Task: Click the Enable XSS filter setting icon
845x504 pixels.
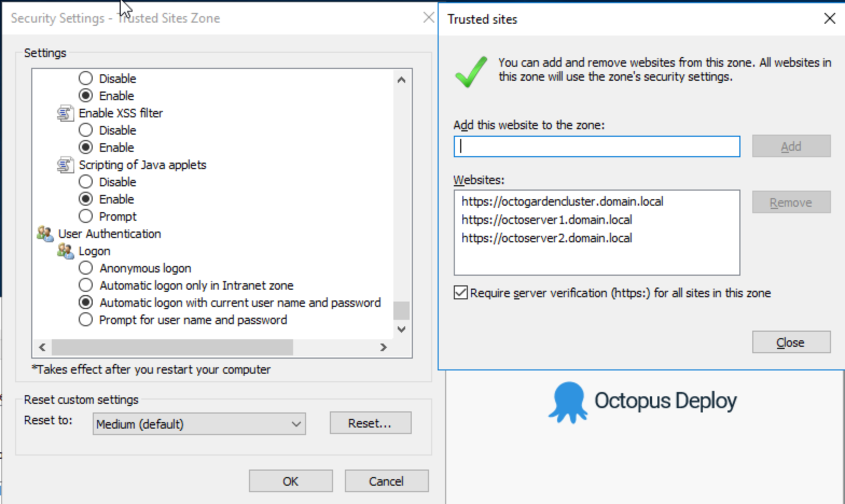Action: [65, 113]
